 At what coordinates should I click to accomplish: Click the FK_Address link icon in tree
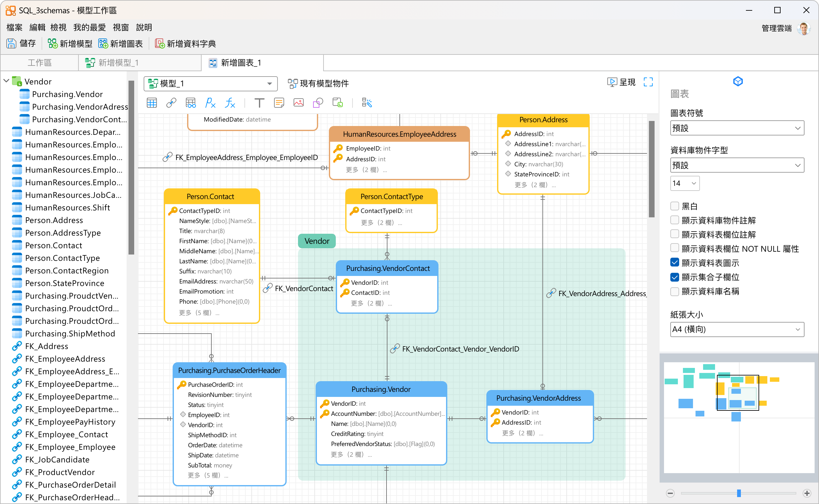coord(17,346)
